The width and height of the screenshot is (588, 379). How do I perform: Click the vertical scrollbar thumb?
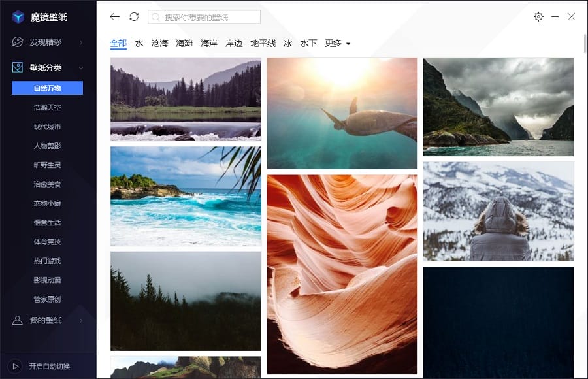[585, 44]
